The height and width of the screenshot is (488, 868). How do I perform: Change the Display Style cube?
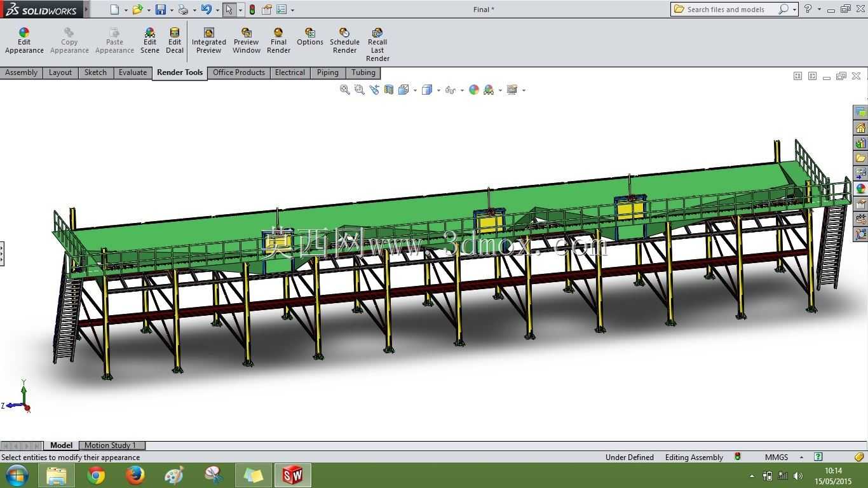point(427,90)
